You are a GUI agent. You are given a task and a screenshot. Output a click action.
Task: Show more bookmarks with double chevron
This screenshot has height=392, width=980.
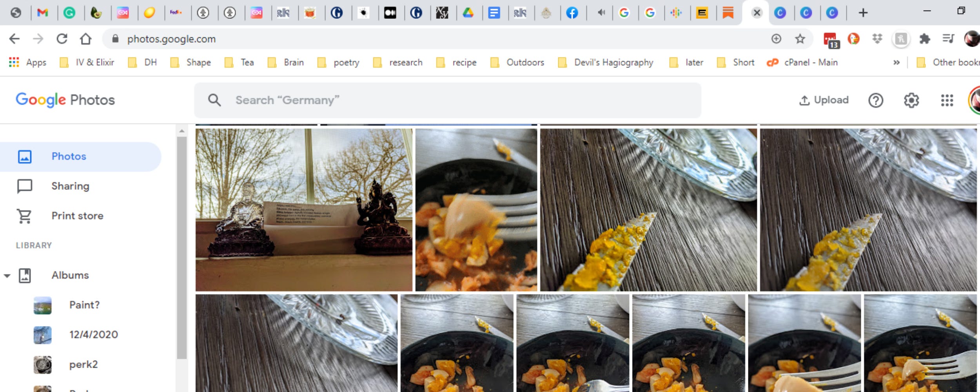pyautogui.click(x=896, y=62)
